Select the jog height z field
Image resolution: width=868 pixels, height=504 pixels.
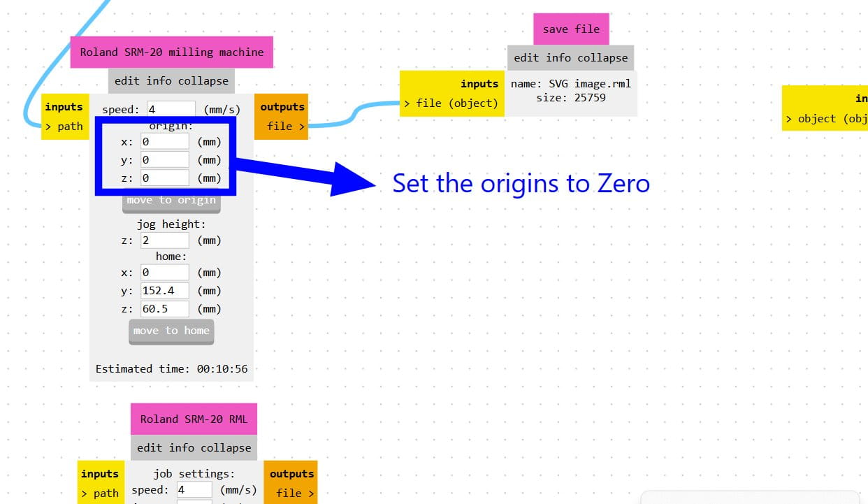pyautogui.click(x=164, y=240)
